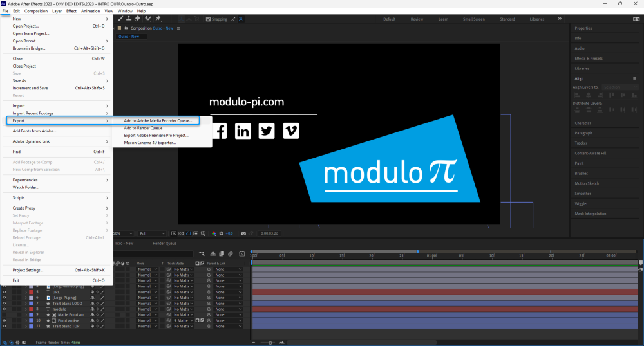Open the Effects & Presets panel
This screenshot has width=644, height=346.
[x=589, y=59]
